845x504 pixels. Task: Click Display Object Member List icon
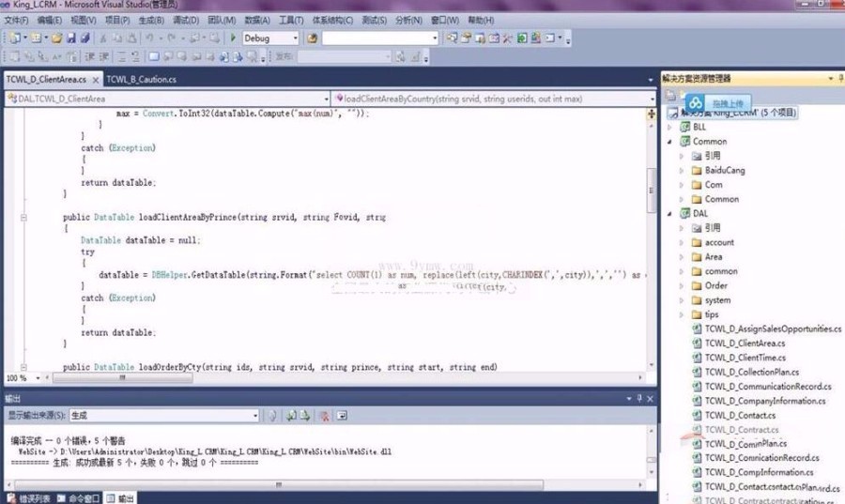pyautogui.click(x=14, y=56)
